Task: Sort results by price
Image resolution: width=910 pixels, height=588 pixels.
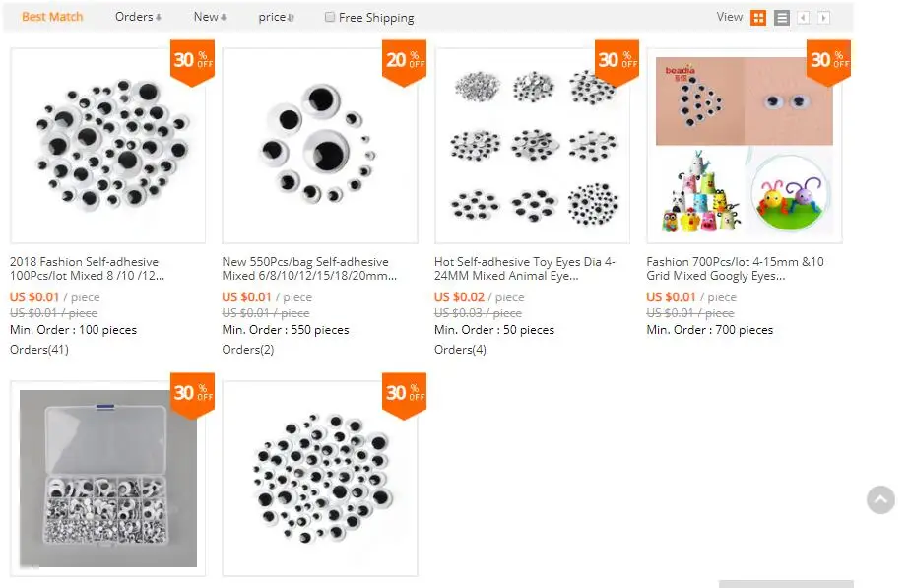Action: pos(276,17)
